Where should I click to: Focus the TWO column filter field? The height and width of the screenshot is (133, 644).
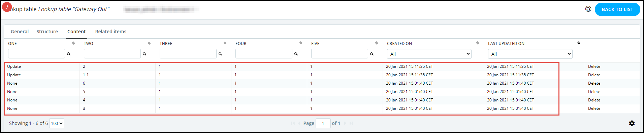pyautogui.click(x=112, y=54)
